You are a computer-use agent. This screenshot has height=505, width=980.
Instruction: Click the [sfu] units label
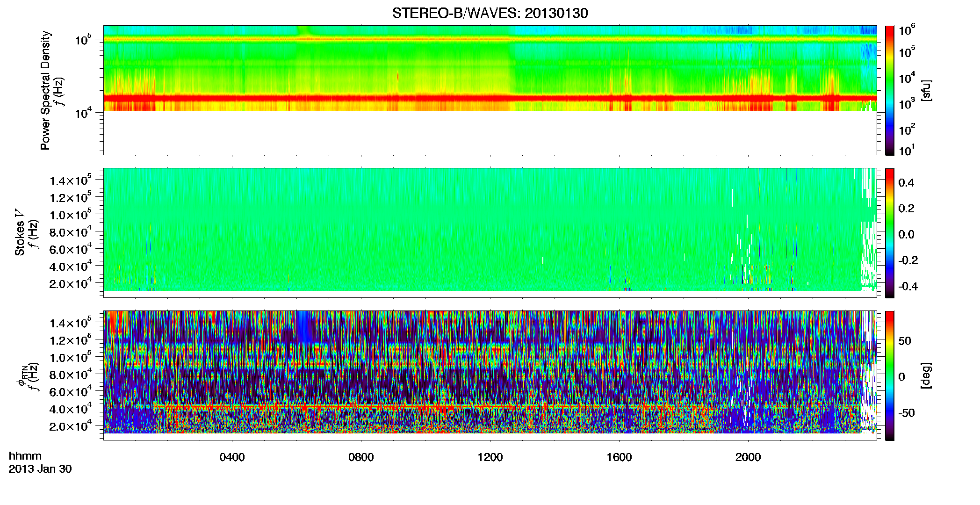(x=926, y=90)
